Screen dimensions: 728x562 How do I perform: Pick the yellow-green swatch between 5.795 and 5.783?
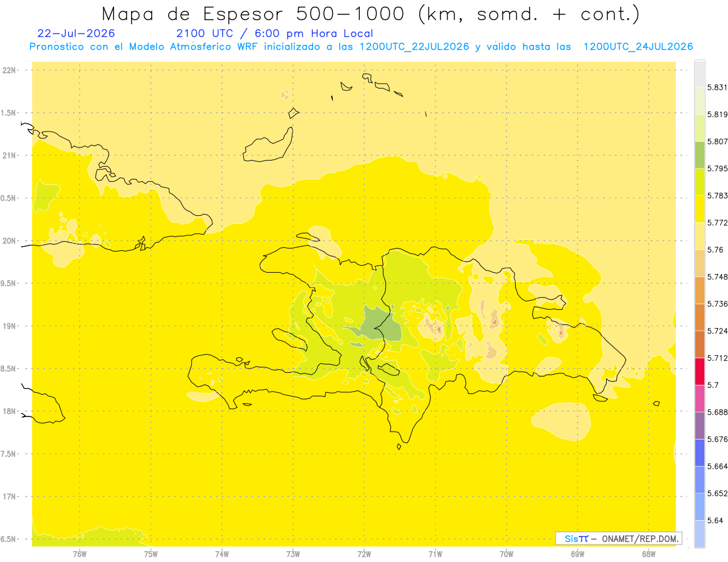tap(699, 182)
